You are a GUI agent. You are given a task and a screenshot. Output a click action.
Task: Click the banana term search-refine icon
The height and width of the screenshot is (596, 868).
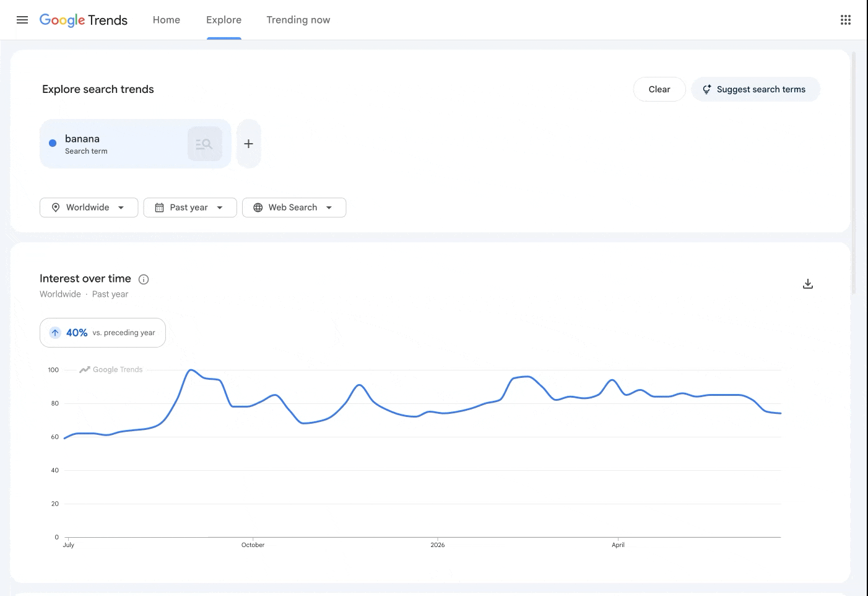click(x=205, y=144)
